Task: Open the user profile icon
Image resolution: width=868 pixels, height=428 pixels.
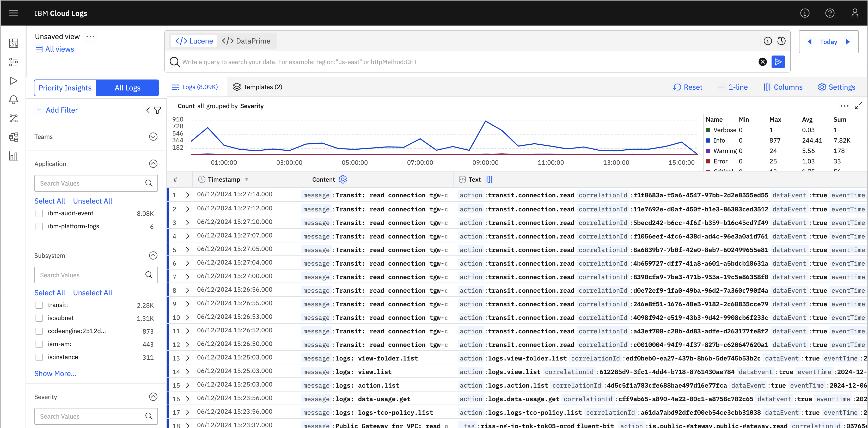Action: pyautogui.click(x=854, y=13)
